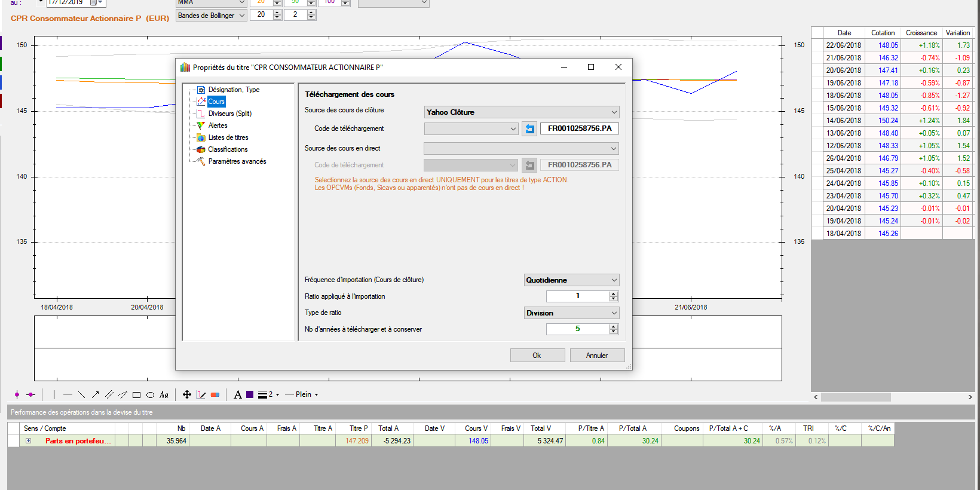Select the 15/06/2018 date cell

click(x=844, y=108)
